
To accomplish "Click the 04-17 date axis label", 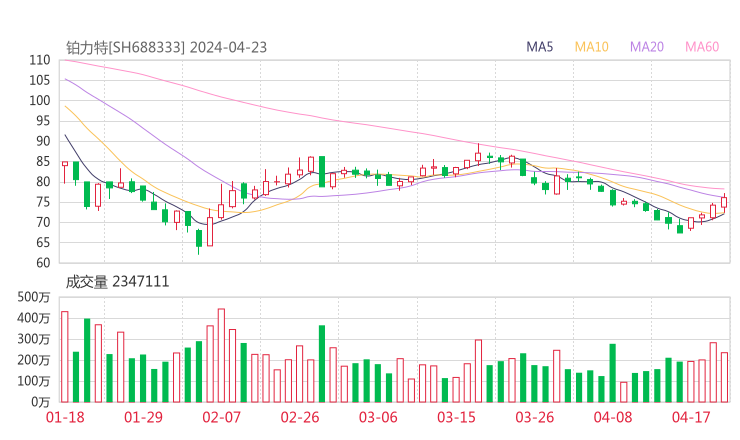I will [691, 417].
